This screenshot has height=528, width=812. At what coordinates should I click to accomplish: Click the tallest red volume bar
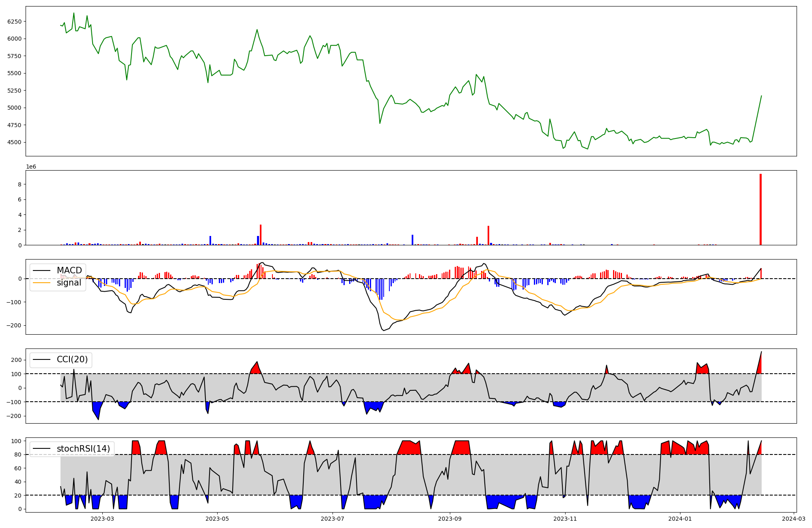[760, 209]
